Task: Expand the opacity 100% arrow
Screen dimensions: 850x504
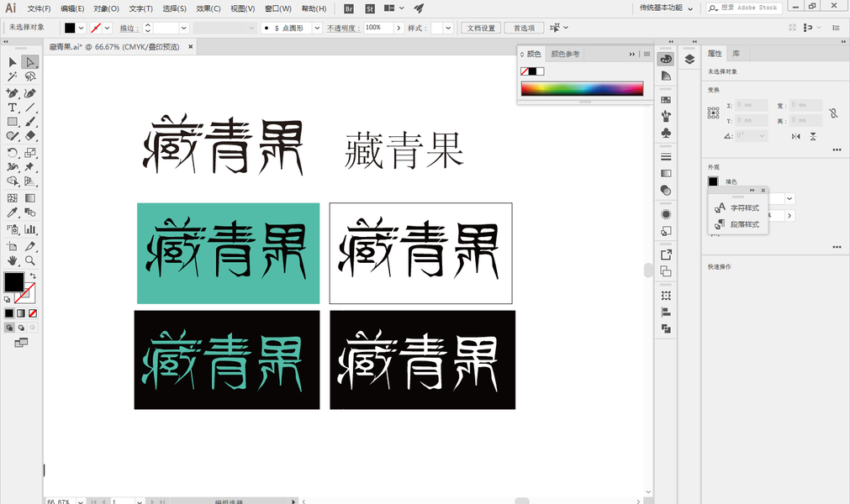Action: click(x=399, y=28)
